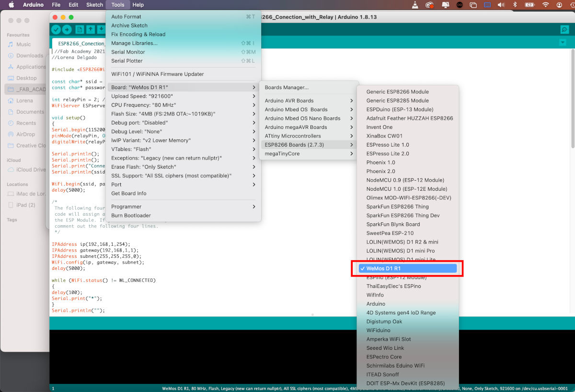Choose Serial Plotter menu entry
Viewport: 575px width, 392px height.
(183, 61)
